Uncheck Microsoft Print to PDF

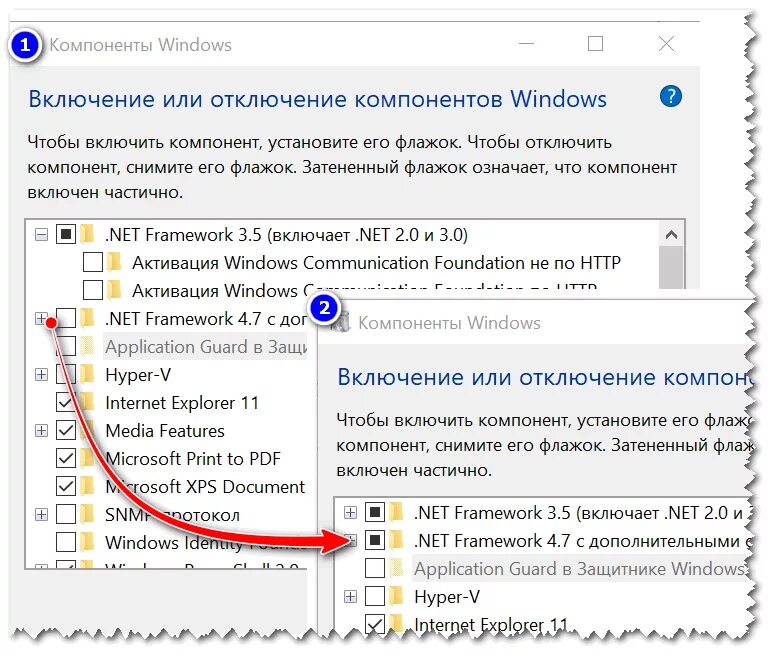[66, 458]
